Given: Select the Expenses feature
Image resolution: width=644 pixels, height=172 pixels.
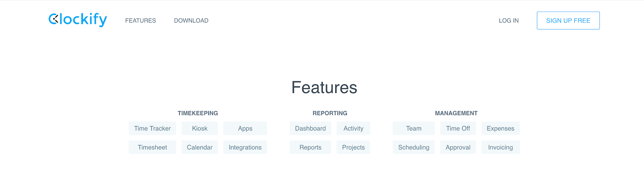Looking at the screenshot, I should point(501,128).
